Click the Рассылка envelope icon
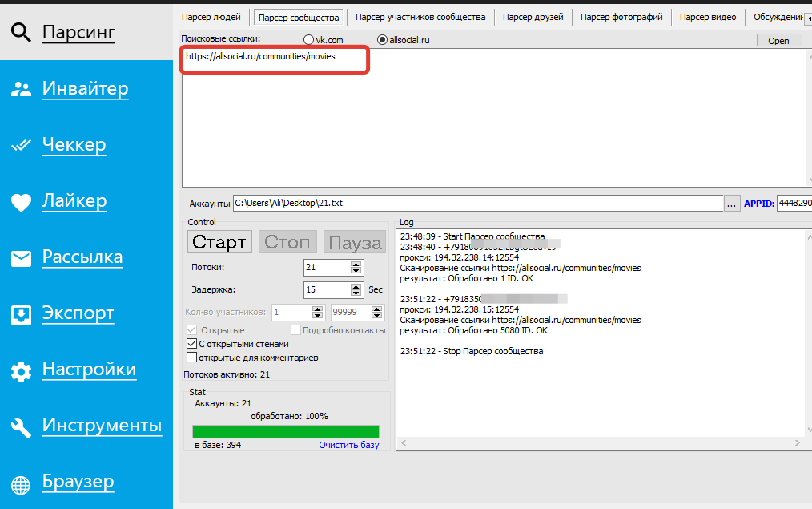The height and width of the screenshot is (509, 812). point(22,258)
